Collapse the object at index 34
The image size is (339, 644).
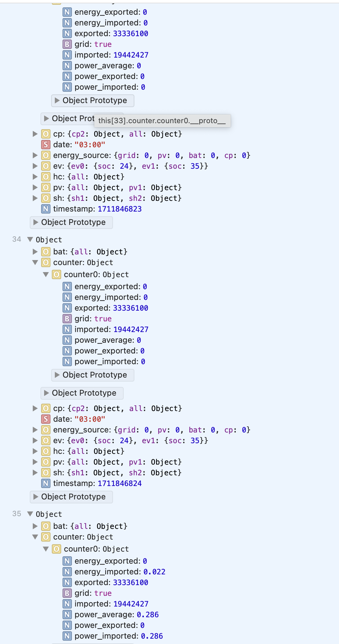30,239
